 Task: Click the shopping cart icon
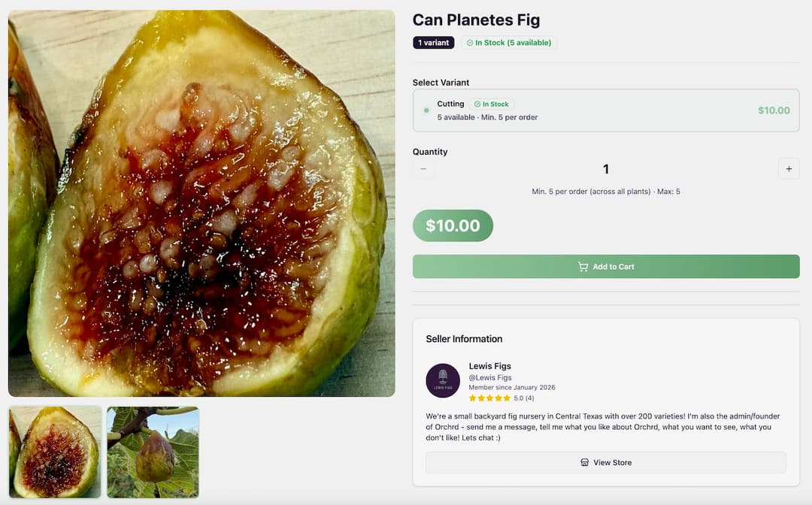pos(583,267)
